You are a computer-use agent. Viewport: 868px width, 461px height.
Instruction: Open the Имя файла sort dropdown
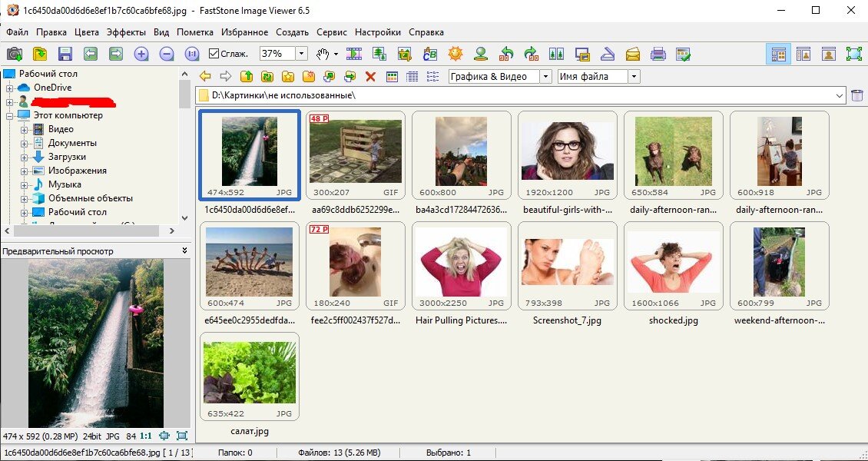coord(634,76)
